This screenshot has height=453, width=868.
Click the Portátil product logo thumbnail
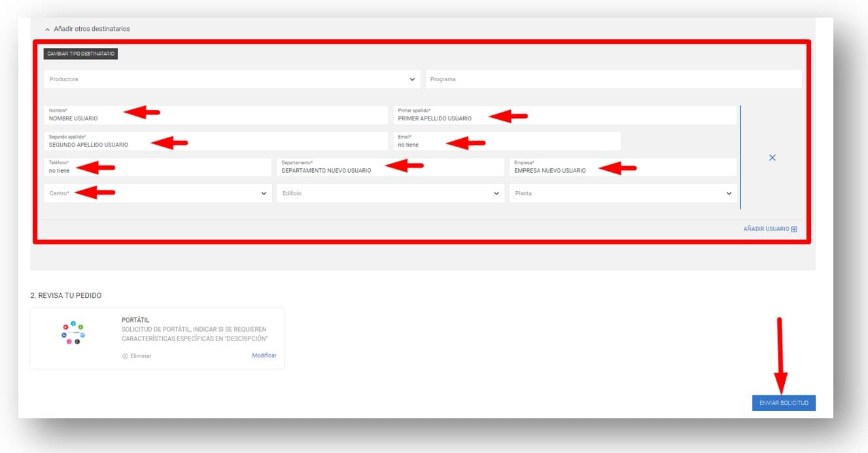tap(73, 333)
